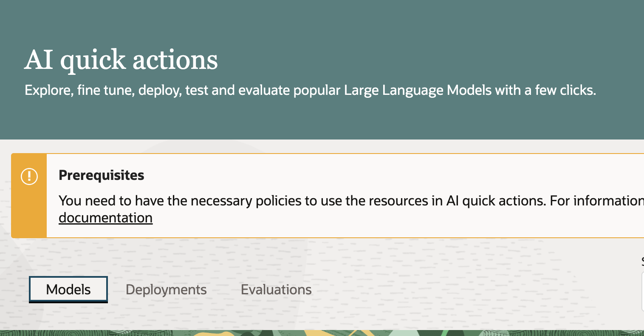Click blank textured area right of Evaluations tab

coord(425,290)
